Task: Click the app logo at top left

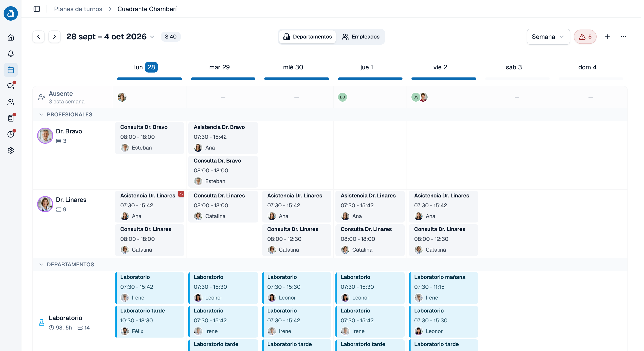Action: 11,13
